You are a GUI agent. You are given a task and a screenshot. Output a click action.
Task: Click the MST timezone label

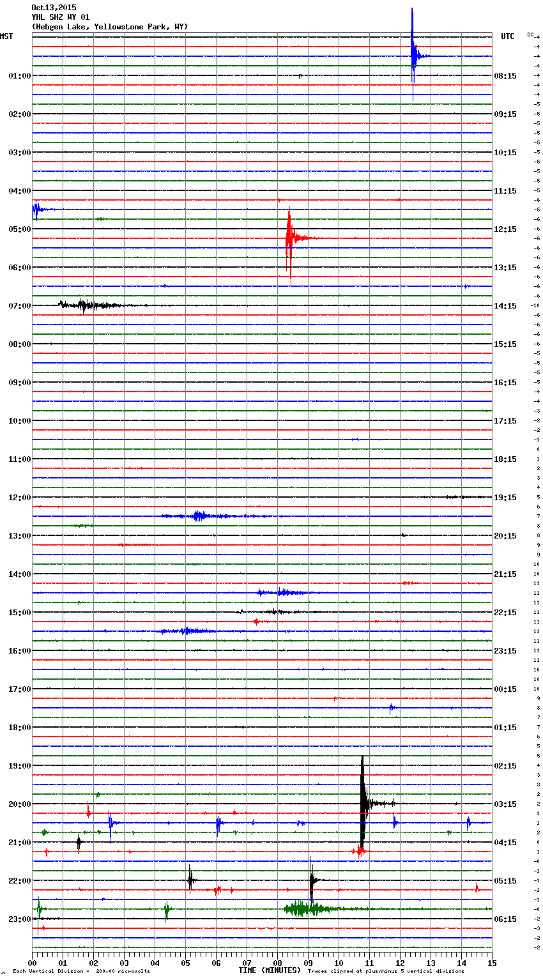point(6,36)
